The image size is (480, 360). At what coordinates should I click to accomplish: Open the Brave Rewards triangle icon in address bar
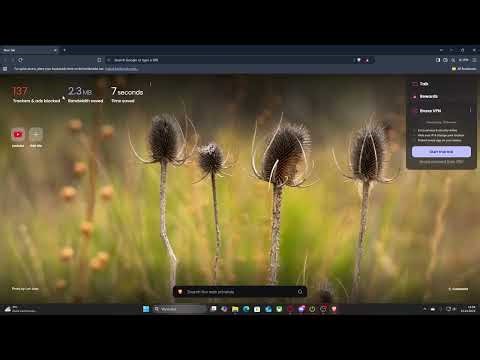(367, 60)
